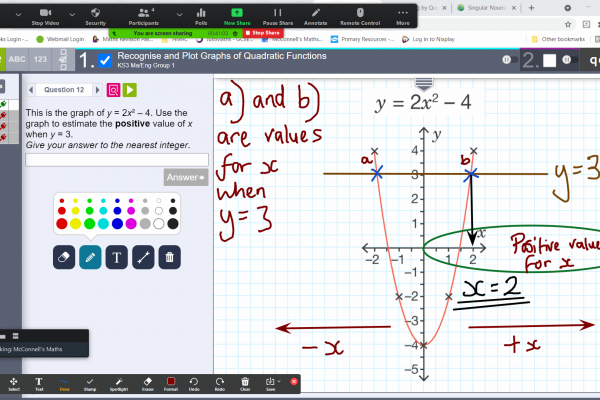Viewport: 600px width, 400px height.
Task: Select the pencil drawing tool
Action: pos(90,257)
